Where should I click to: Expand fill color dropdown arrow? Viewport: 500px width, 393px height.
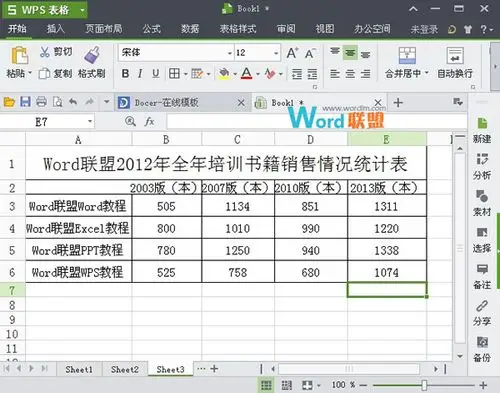235,74
